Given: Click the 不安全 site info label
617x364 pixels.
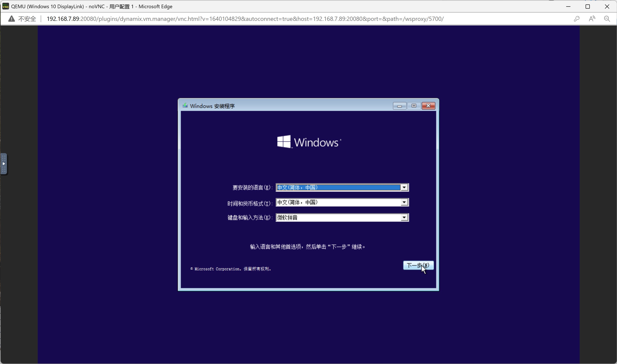Looking at the screenshot, I should tap(27, 19).
